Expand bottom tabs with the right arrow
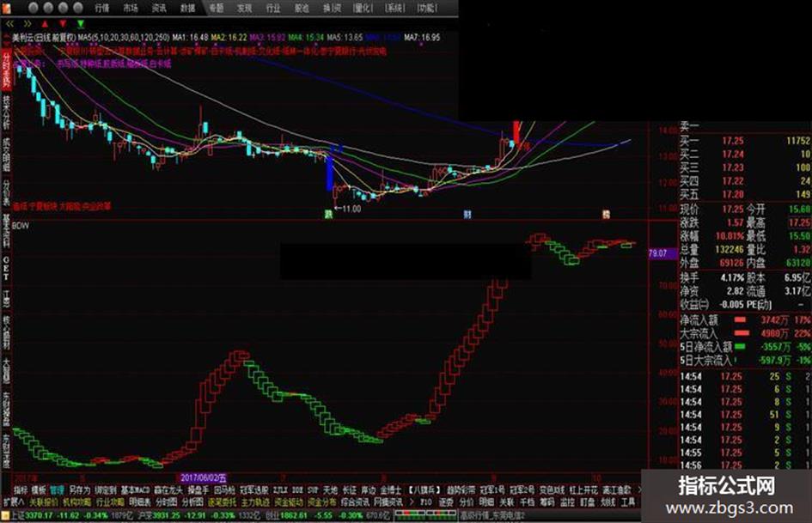This screenshot has height=523, width=812. click(x=412, y=502)
